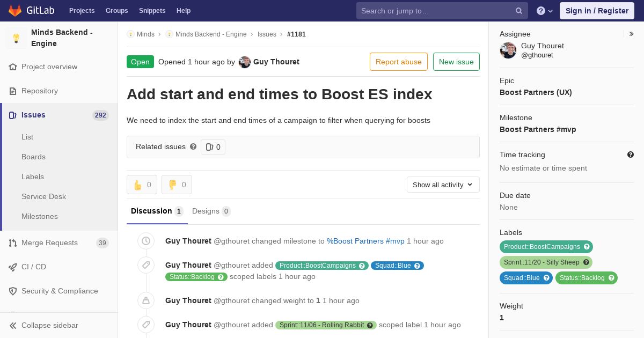Open the Help menu item
This screenshot has height=338, width=644.
(184, 11)
